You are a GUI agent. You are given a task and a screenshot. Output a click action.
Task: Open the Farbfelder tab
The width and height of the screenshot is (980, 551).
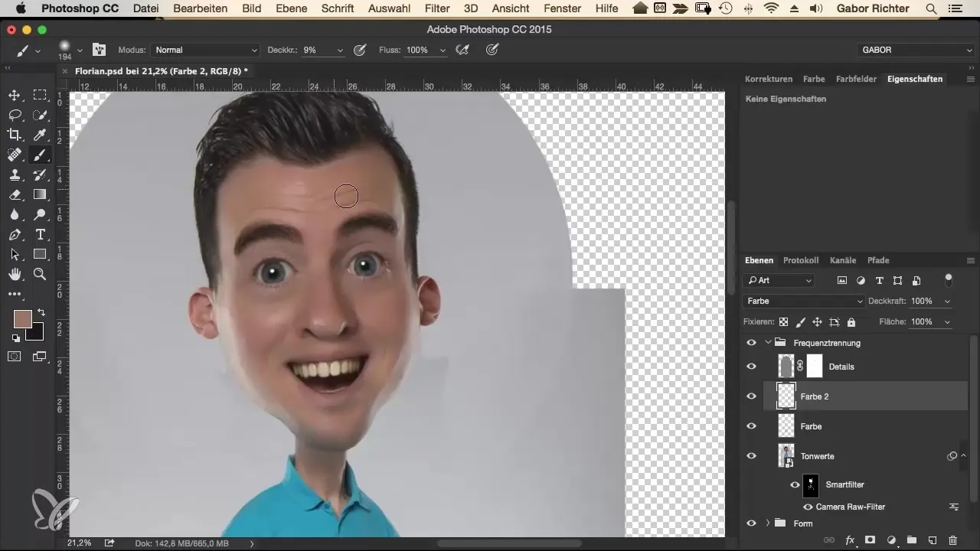point(856,79)
